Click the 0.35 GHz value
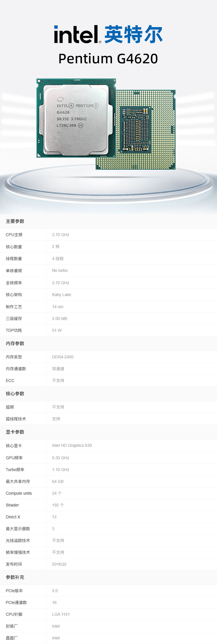 [61, 458]
